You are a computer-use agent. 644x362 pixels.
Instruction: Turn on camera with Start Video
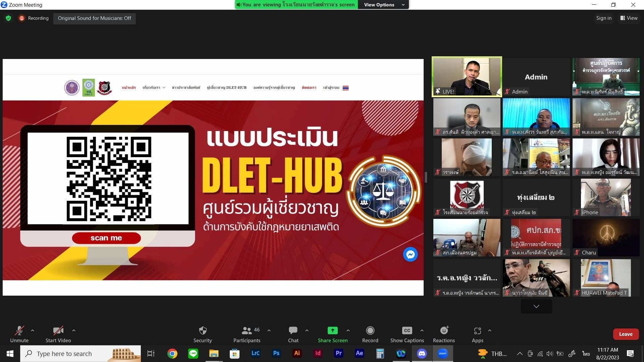click(58, 331)
